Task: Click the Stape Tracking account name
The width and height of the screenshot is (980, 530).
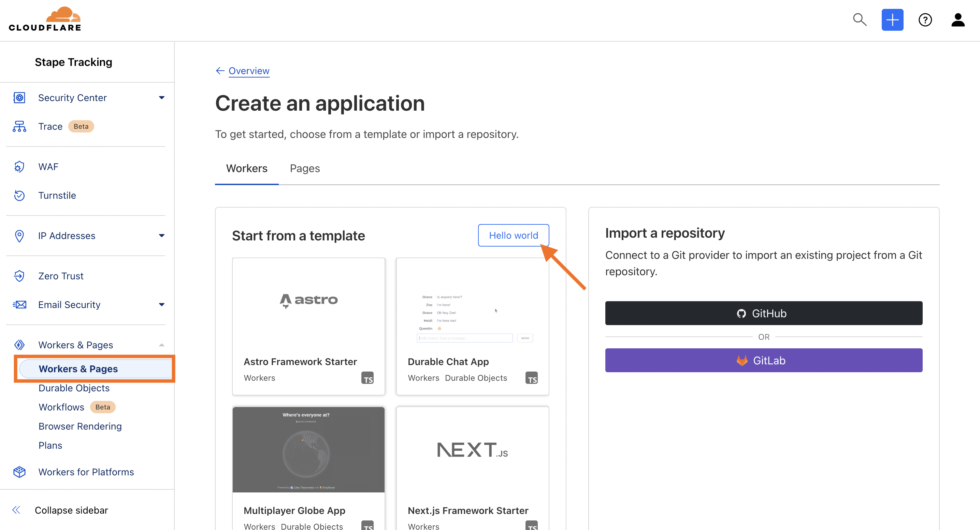Action: point(73,62)
